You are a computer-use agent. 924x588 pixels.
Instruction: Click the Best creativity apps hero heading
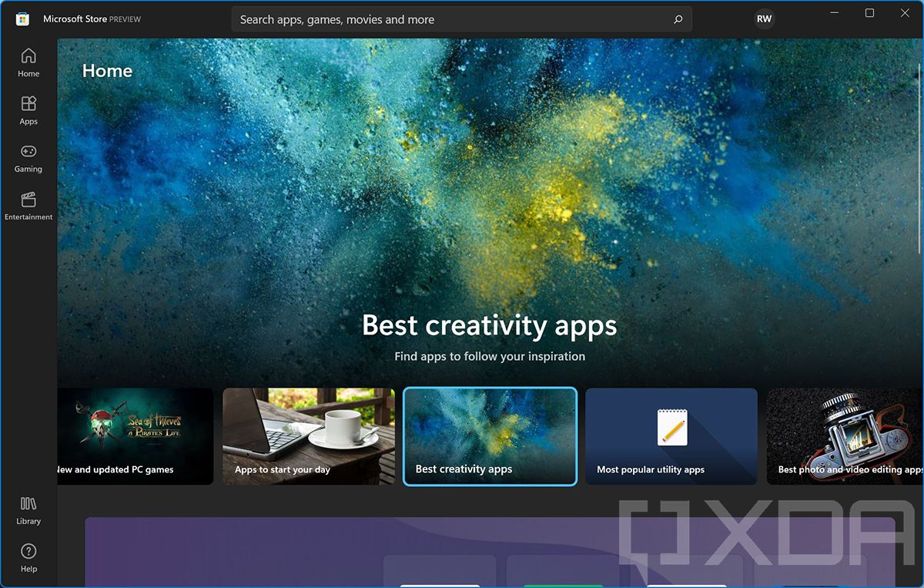coord(490,324)
